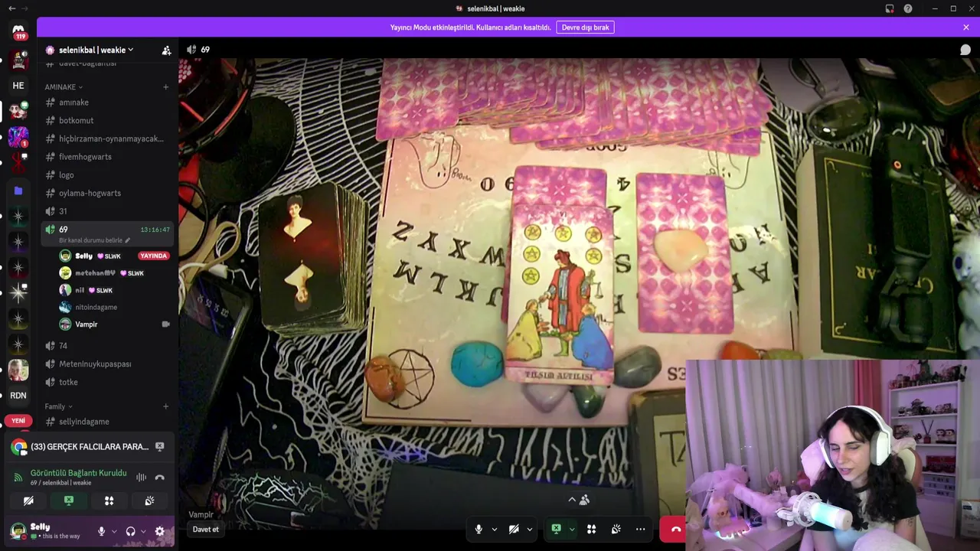The image size is (980, 551).
Task: Open the help icon in title bar
Action: (x=908, y=8)
